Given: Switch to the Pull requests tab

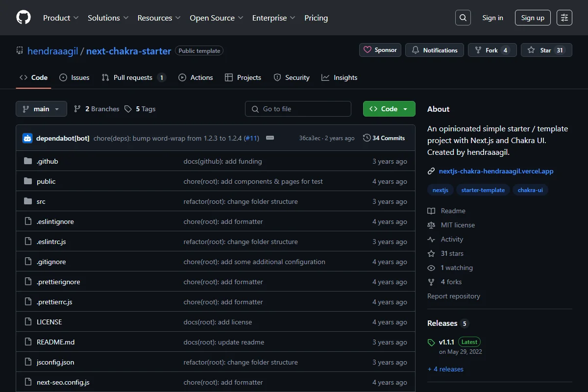Looking at the screenshot, I should (133, 77).
